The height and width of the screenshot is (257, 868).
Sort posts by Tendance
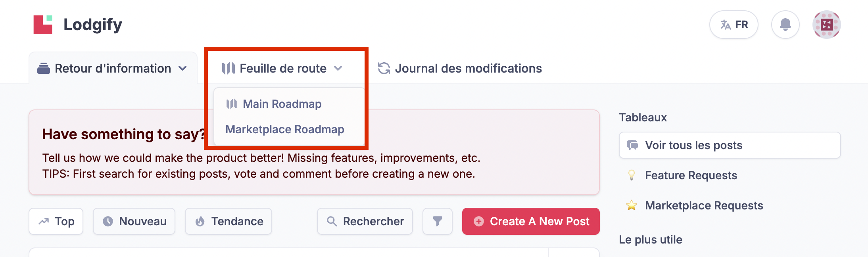pyautogui.click(x=229, y=221)
